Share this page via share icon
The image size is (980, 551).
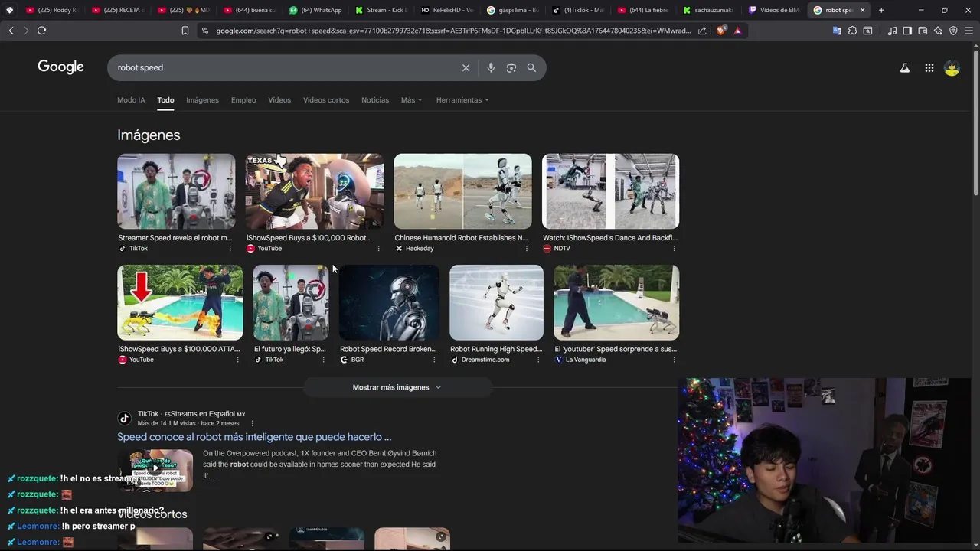point(702,31)
